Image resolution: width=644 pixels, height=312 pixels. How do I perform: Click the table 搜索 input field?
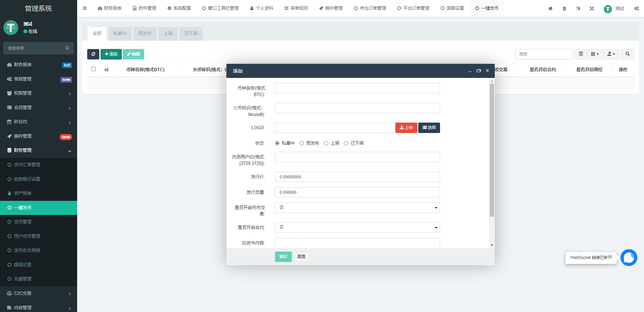tap(543, 54)
